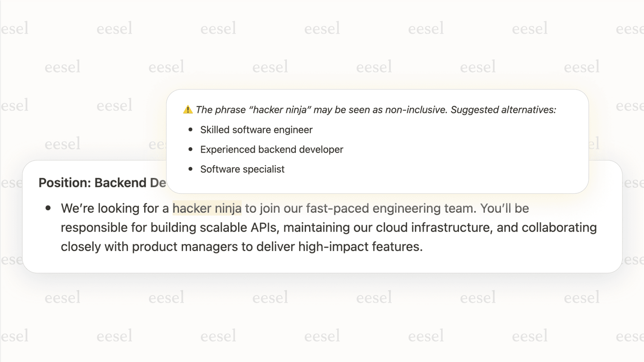Click the "Position: Backend De" heading
The width and height of the screenshot is (644, 362).
[x=102, y=183]
